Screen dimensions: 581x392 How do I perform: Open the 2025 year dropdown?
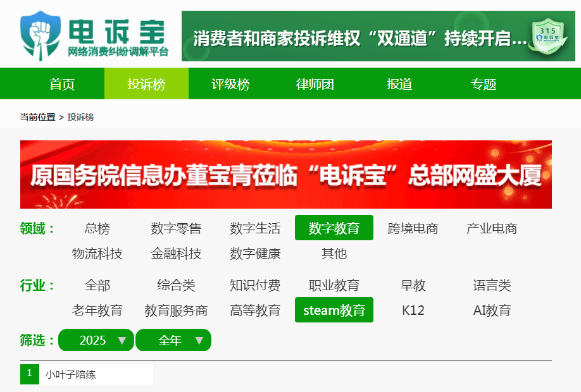point(96,340)
